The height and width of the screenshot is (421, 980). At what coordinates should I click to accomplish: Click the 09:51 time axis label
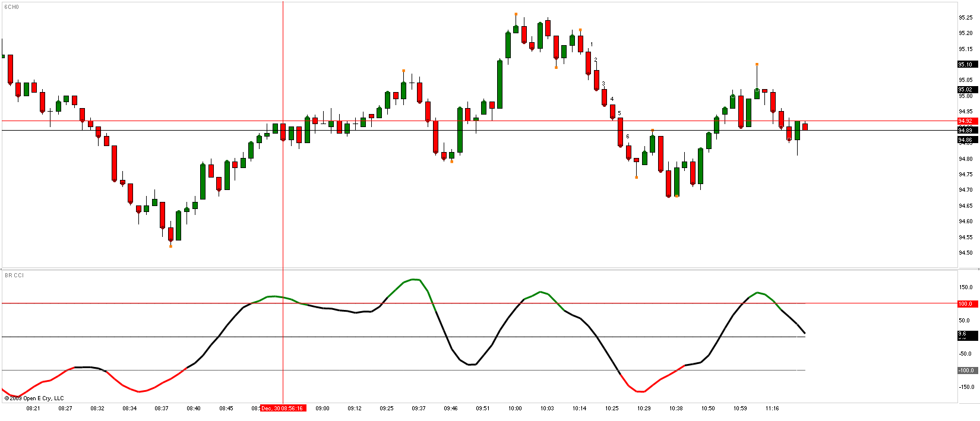483,409
